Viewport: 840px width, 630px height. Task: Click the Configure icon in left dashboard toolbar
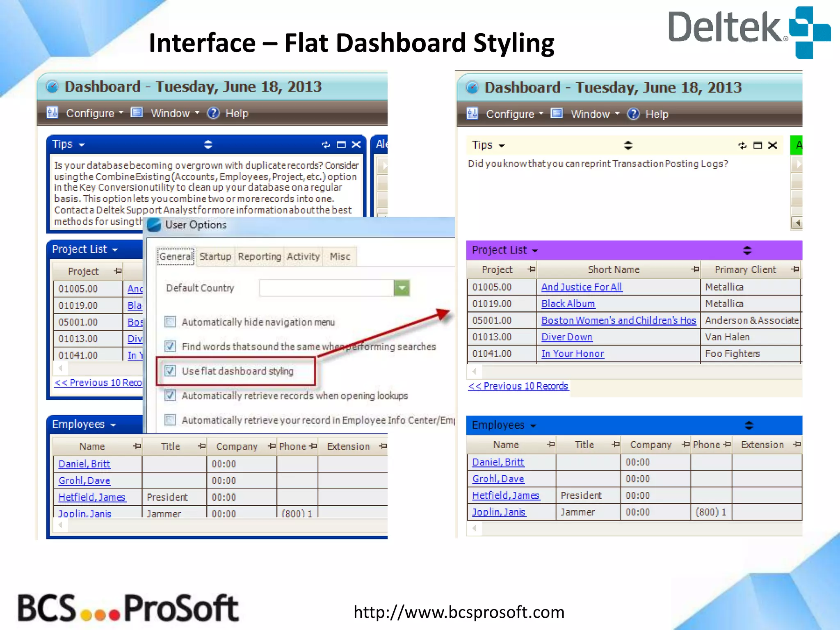(52, 112)
